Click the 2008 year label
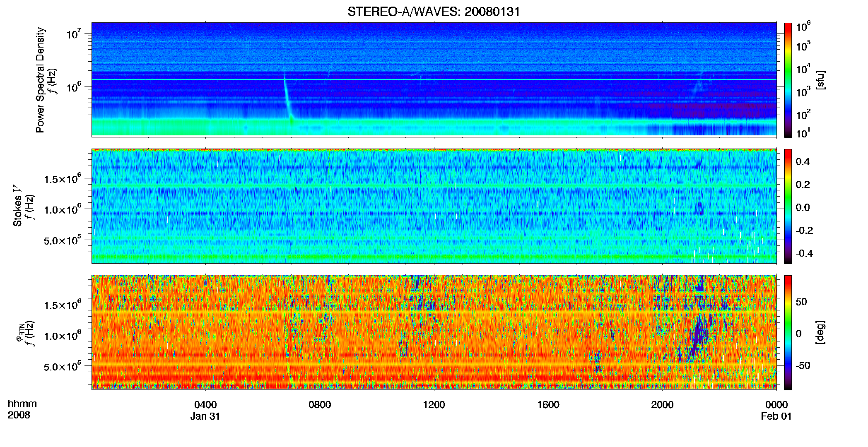868x447 pixels. tap(19, 415)
